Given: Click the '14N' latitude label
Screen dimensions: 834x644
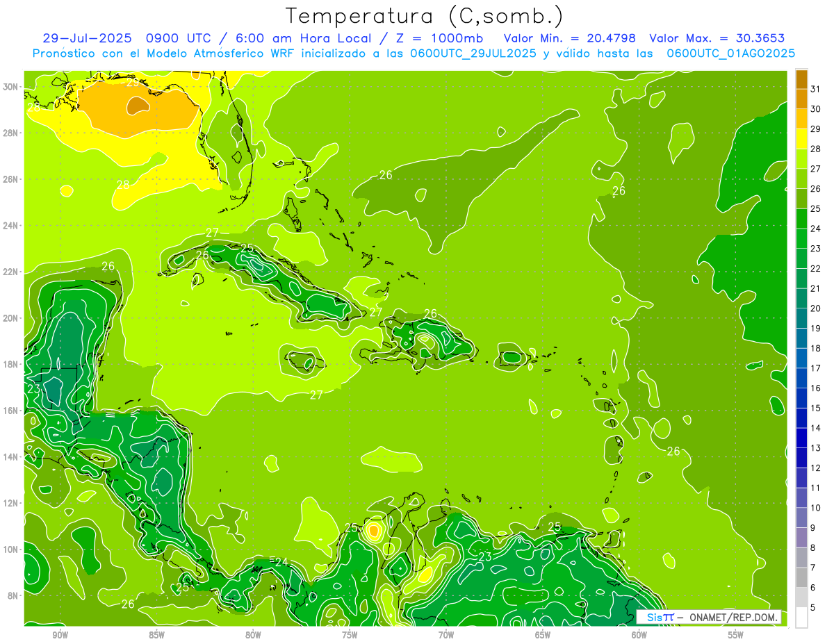Looking at the screenshot, I should tap(10, 456).
